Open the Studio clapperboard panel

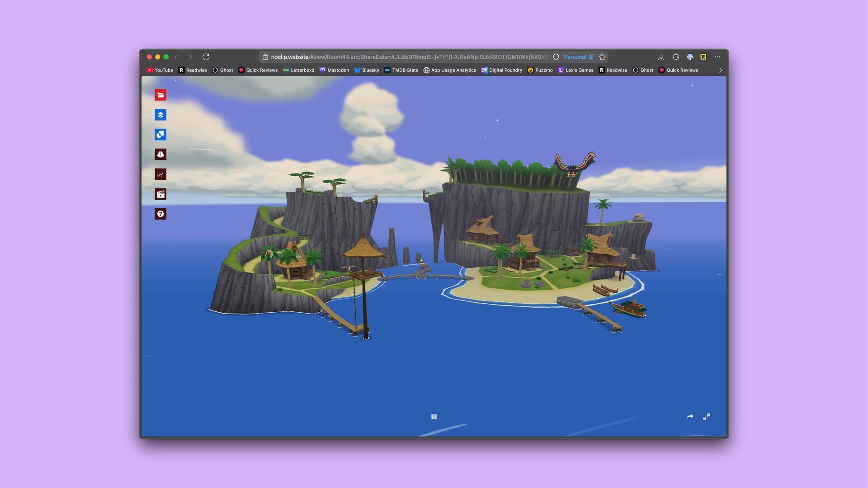[160, 194]
